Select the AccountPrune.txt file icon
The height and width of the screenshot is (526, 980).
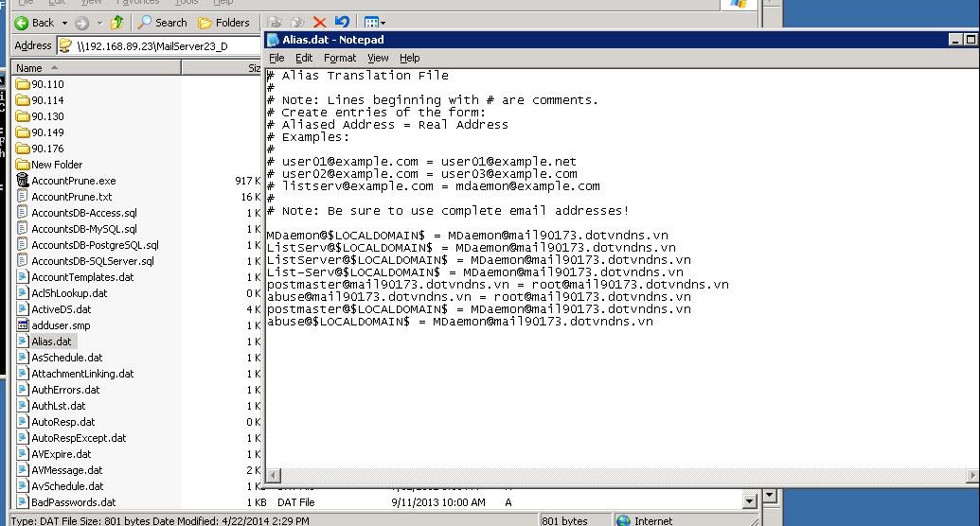(x=23, y=197)
